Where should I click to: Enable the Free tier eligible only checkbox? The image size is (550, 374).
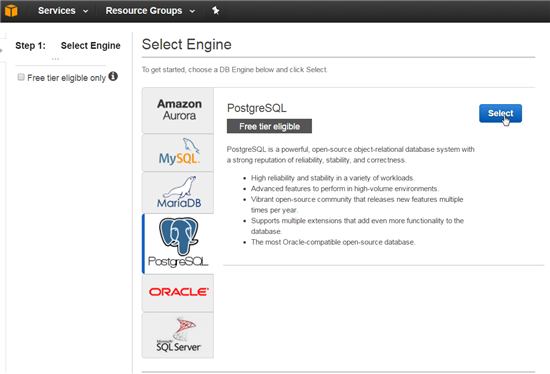[21, 77]
